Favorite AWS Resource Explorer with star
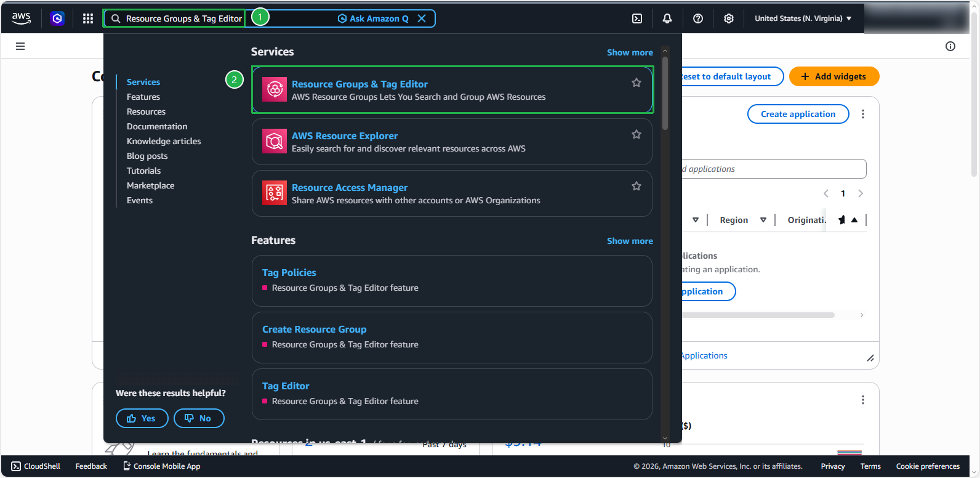The width and height of the screenshot is (980, 478). 637,134
